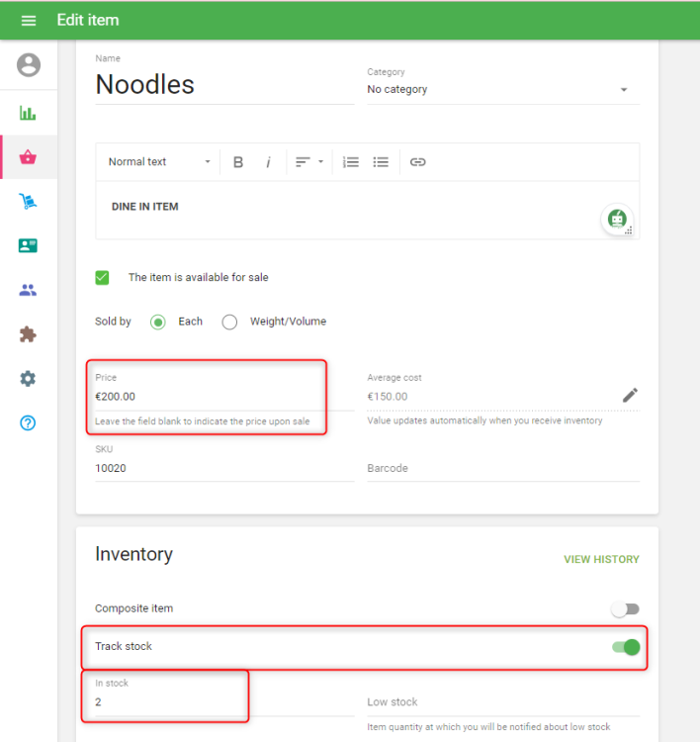Viewport: 700px width, 742px height.
Task: Open Inventory management forklift icon
Action: pyautogui.click(x=28, y=202)
